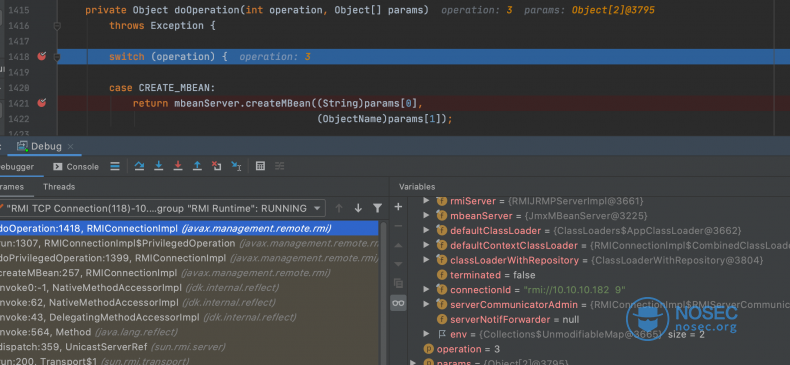Click the blue Step Into arrow icon
Image resolution: width=790 pixels, height=365 pixels.
point(159,166)
